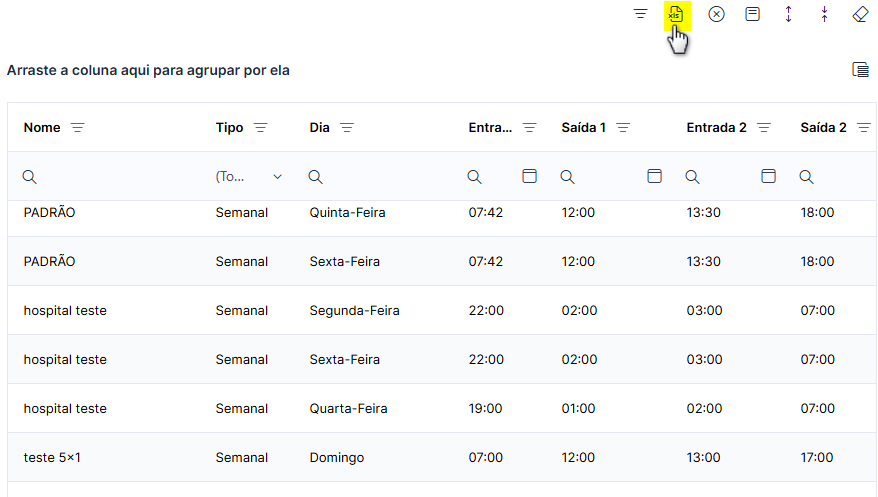The width and height of the screenshot is (878, 497).
Task: Select hospital teste Quarta-Feira row
Action: click(442, 409)
